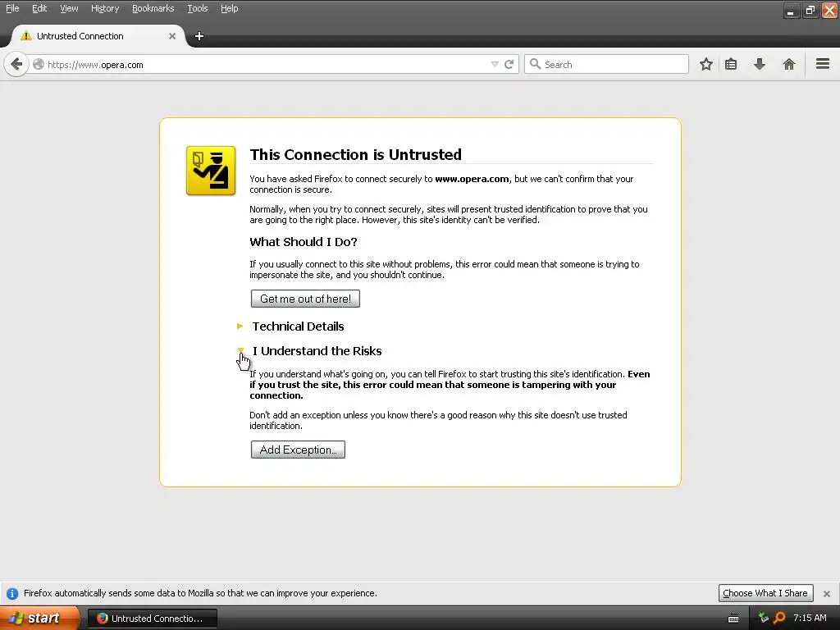Screen dimensions: 840x630
Task: Click the keyboard icon in taskbar
Action: pyautogui.click(x=733, y=619)
